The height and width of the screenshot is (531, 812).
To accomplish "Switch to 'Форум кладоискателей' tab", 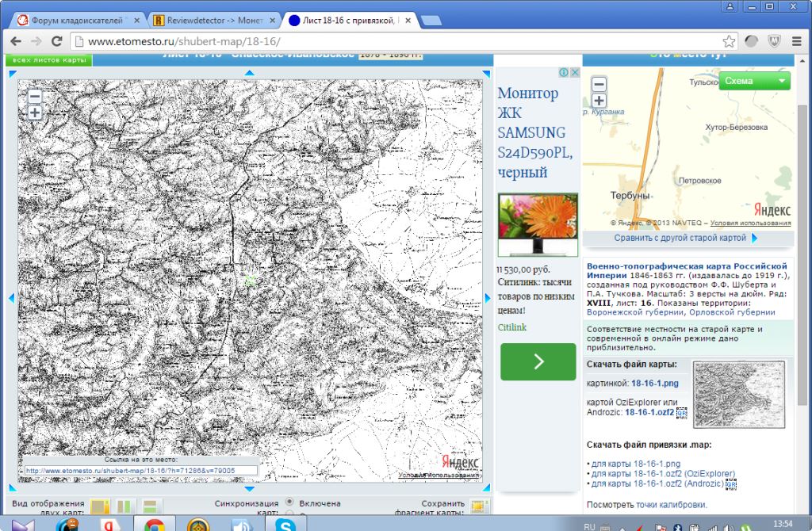I will pos(78,21).
